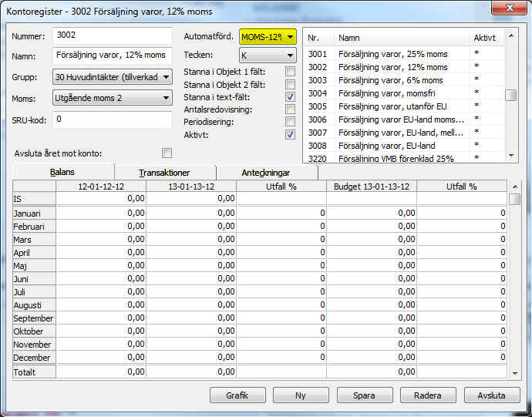Switch to the Transaktioner tab
This screenshot has height=417, width=532.
coord(164,173)
